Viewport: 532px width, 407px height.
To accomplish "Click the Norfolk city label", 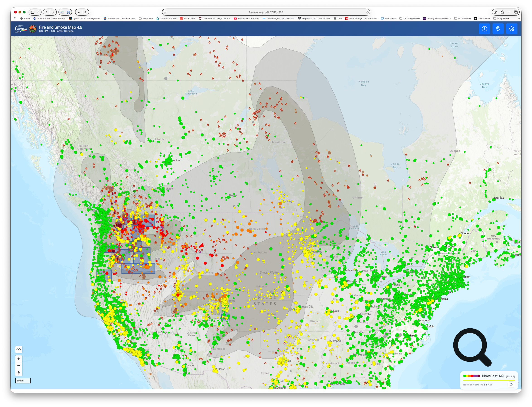I will point(430,326).
